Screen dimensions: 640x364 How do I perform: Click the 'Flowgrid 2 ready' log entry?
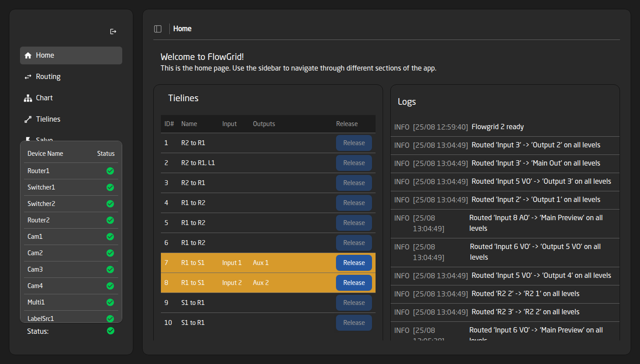point(505,127)
